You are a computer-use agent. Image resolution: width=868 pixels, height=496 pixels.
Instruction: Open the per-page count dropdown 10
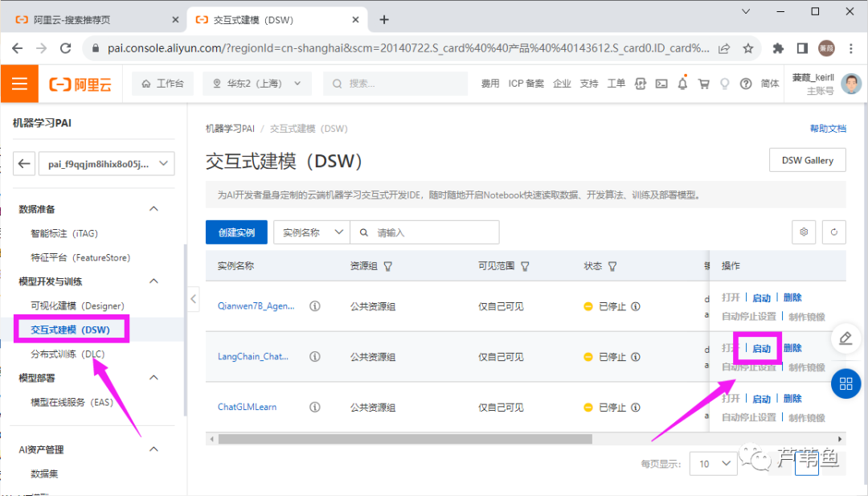tap(714, 463)
